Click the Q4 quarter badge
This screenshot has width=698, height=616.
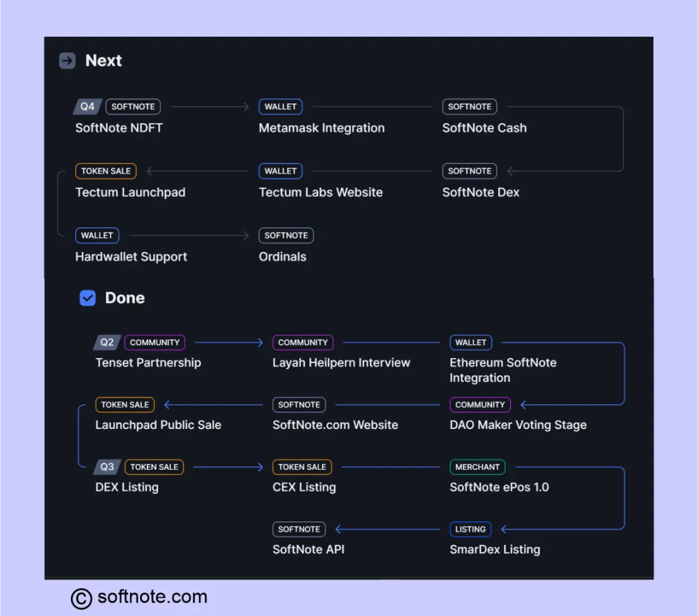[x=87, y=107]
